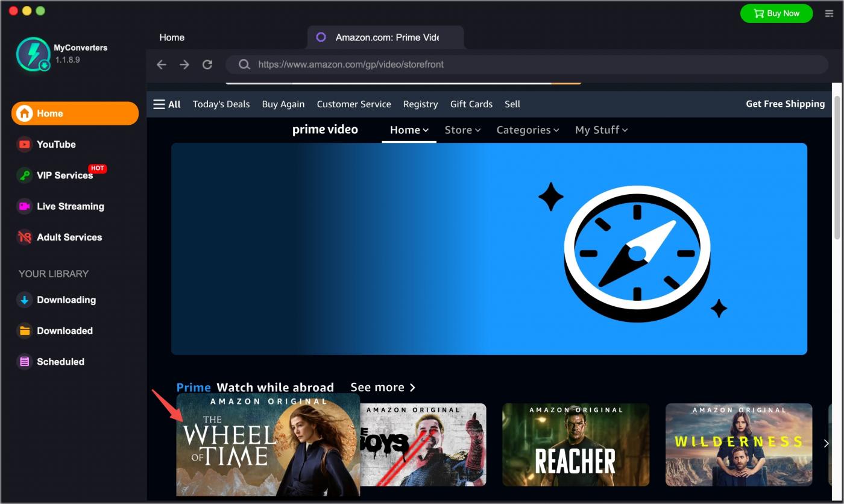Open the Gift Cards link
Screen dimensions: 844x504
click(x=471, y=104)
